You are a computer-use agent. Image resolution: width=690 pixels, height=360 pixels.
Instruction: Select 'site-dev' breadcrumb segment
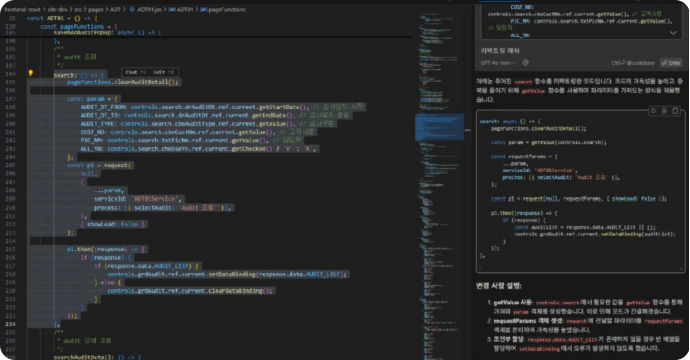click(59, 9)
